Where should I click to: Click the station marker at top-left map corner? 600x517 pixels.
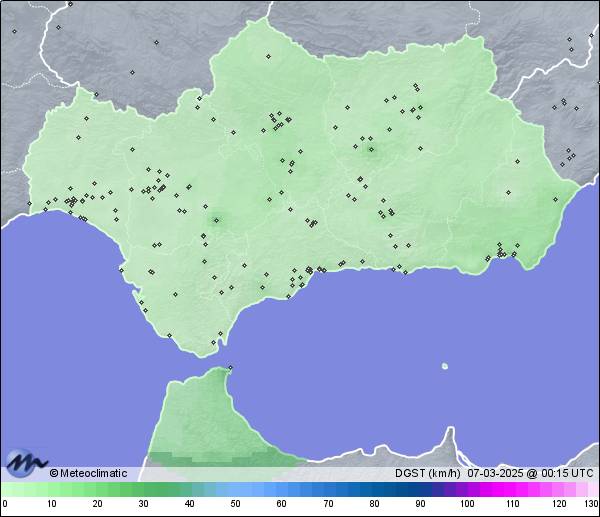pos(15,31)
